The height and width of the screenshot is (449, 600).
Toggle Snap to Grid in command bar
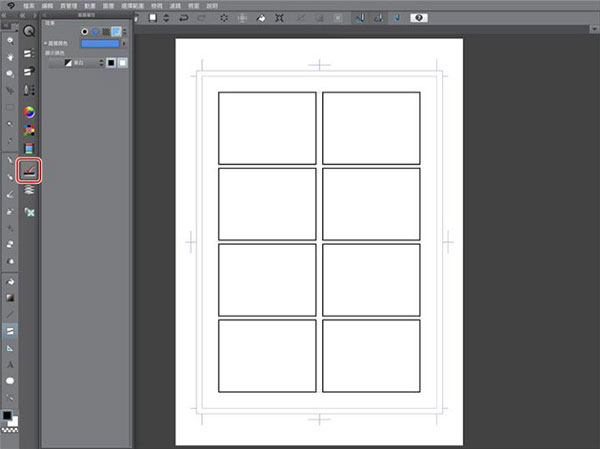tap(397, 18)
